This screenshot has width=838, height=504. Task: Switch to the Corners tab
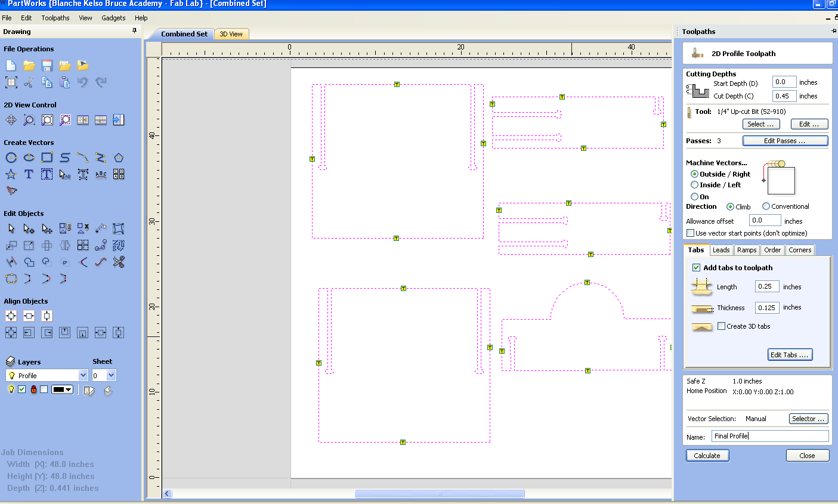click(800, 250)
